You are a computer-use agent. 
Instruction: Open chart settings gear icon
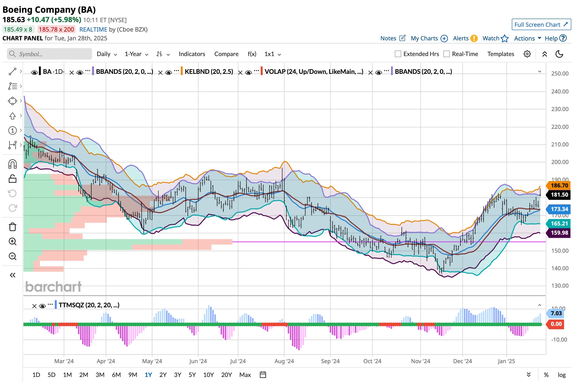click(527, 54)
